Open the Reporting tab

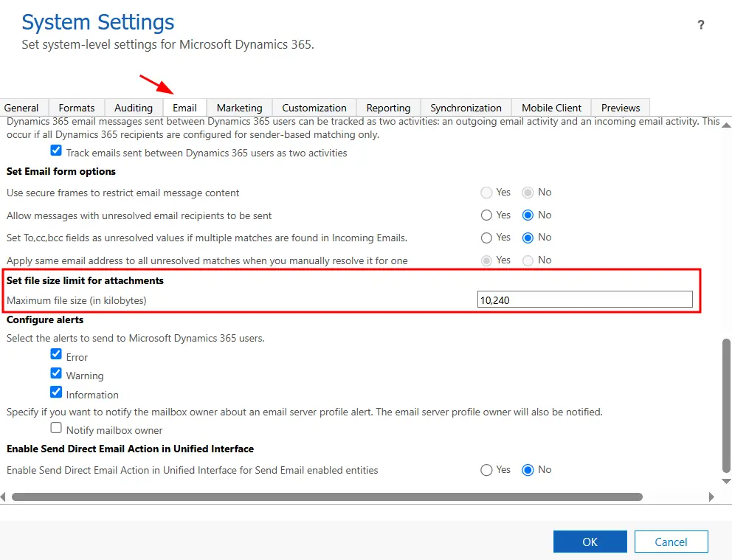pyautogui.click(x=388, y=108)
